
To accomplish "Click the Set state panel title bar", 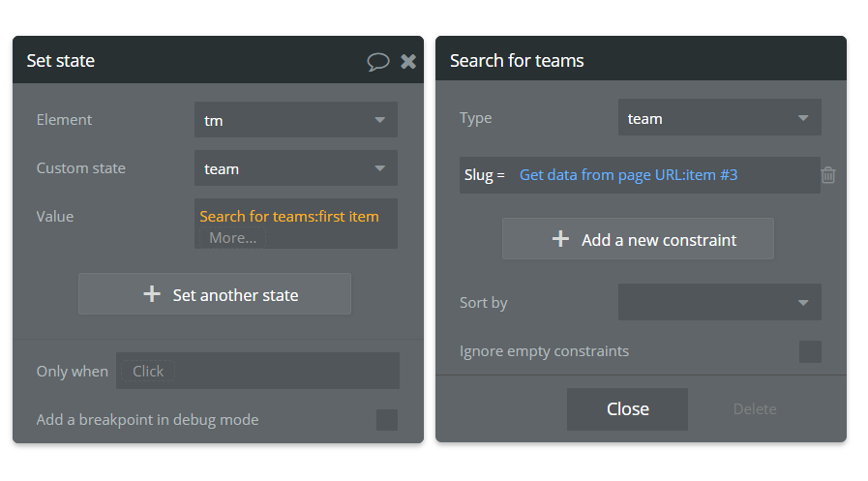I will 194,61.
